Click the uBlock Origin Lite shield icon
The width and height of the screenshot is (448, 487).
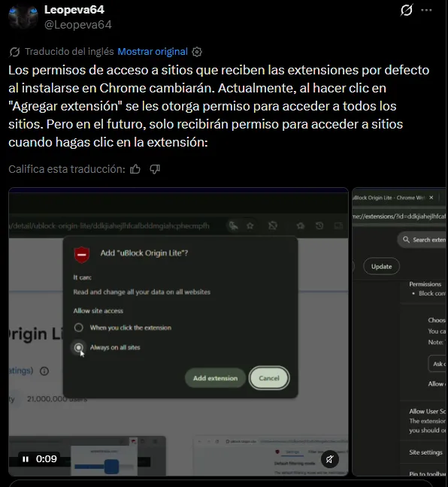pos(82,254)
